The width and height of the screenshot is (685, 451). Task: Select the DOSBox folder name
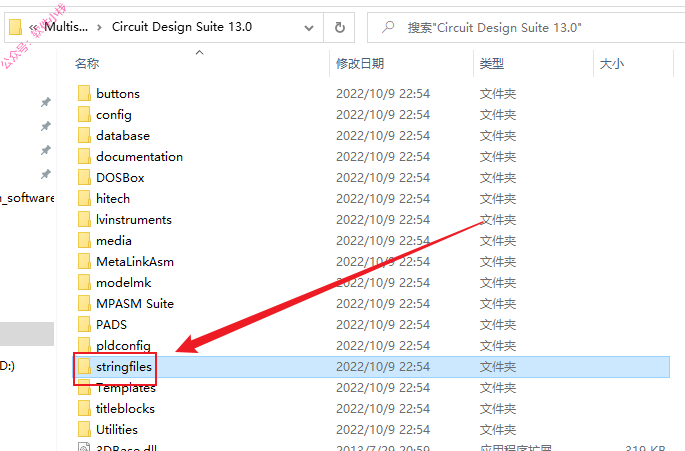120,177
